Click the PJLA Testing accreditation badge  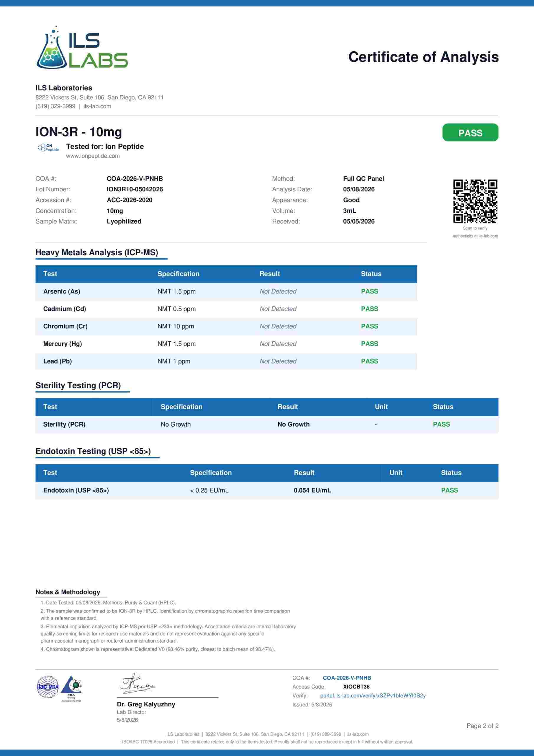[72, 688]
